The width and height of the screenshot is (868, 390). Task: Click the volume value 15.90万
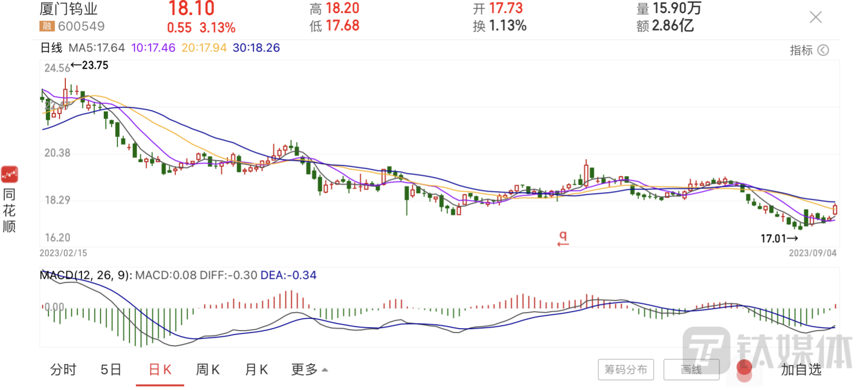(677, 8)
